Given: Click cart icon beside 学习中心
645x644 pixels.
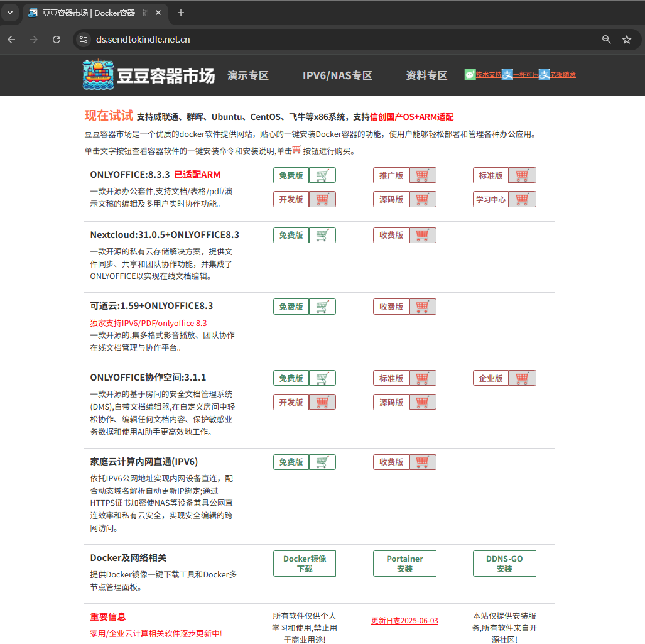Looking at the screenshot, I should 523,199.
